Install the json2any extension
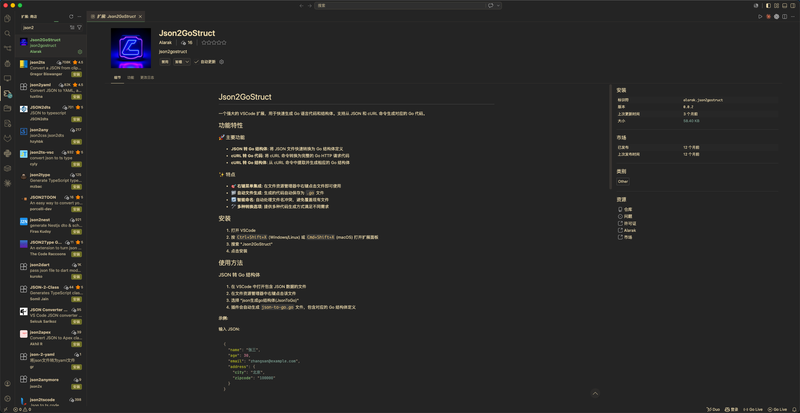Screen dimensions: 800x413 click(x=77, y=141)
